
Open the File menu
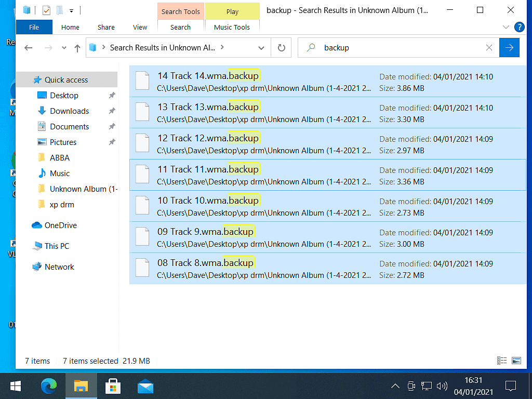point(34,27)
